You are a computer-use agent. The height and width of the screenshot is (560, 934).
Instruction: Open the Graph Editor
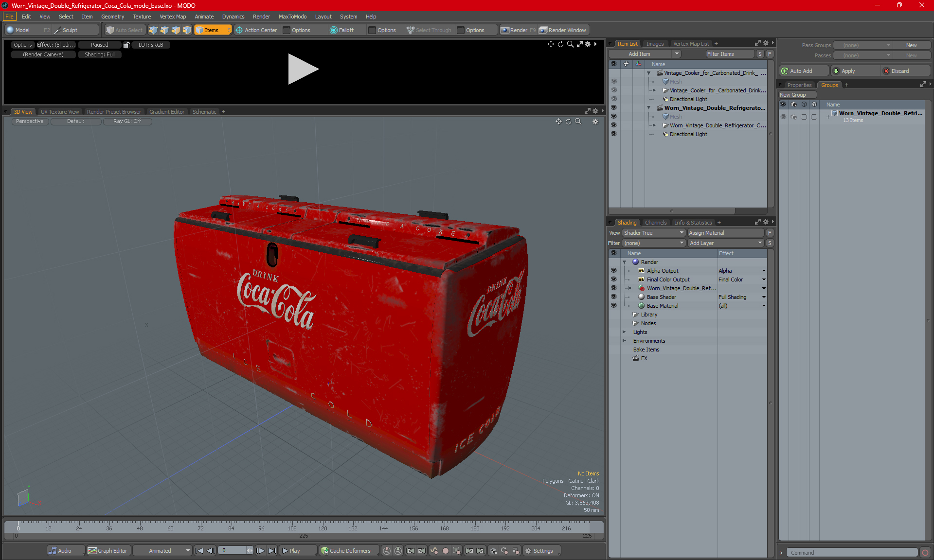pyautogui.click(x=108, y=551)
